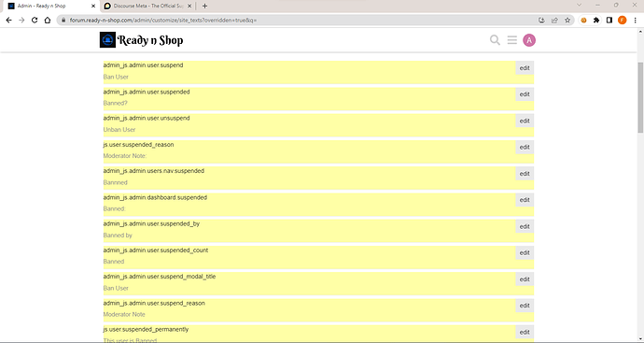Click the admin_js.admin.user.suspend_reason key
The height and width of the screenshot is (343, 644).
point(154,303)
